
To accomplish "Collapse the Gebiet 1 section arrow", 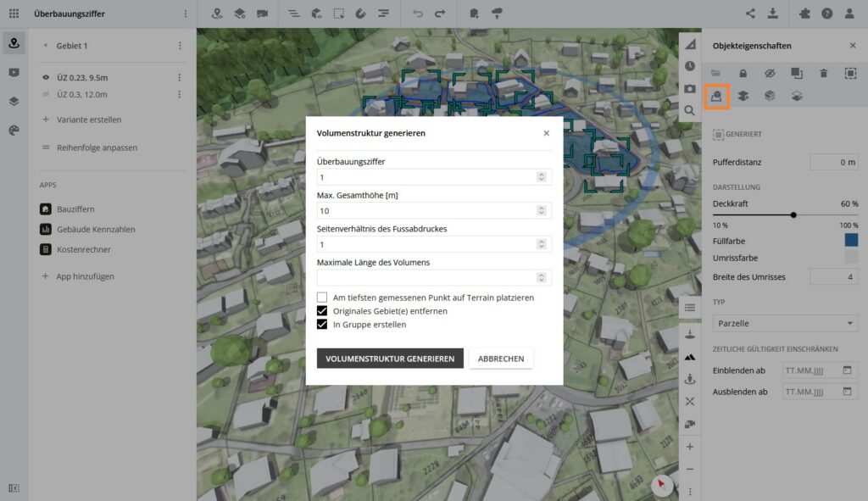I will coord(45,46).
